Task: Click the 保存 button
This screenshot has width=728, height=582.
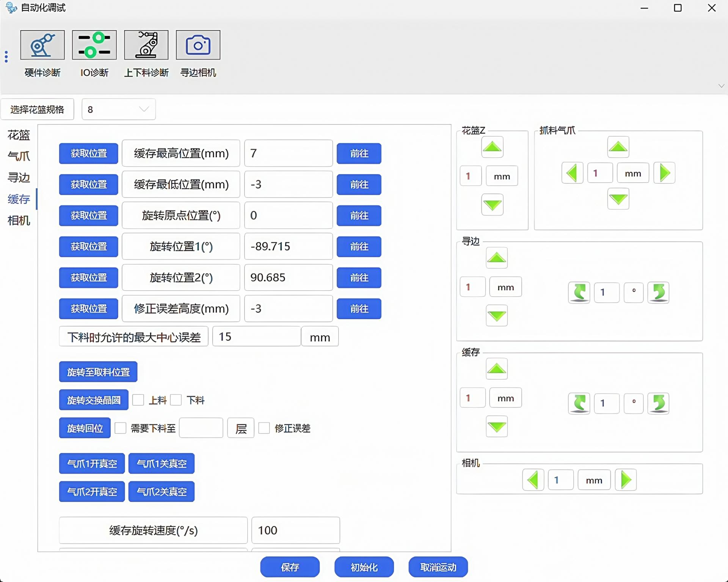Action: (x=290, y=567)
